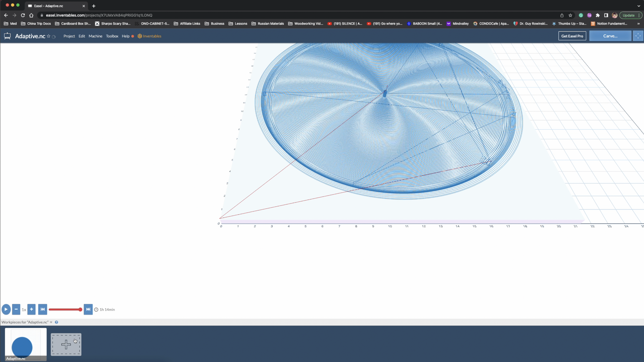
Task: Skip simulation back to start
Action: (x=43, y=309)
